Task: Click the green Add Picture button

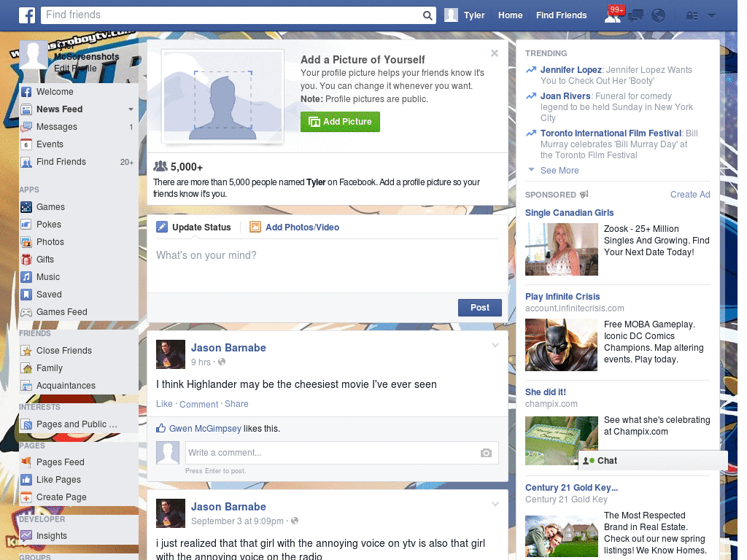Action: tap(340, 122)
